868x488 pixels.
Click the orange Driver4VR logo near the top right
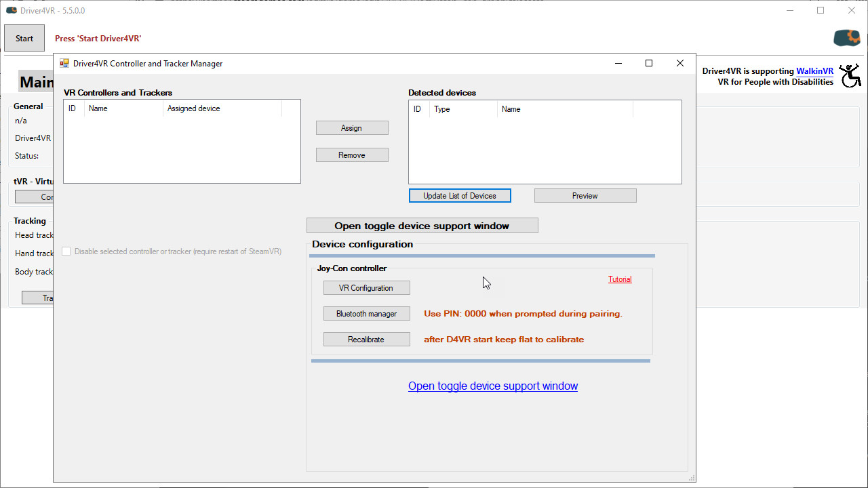tap(846, 37)
